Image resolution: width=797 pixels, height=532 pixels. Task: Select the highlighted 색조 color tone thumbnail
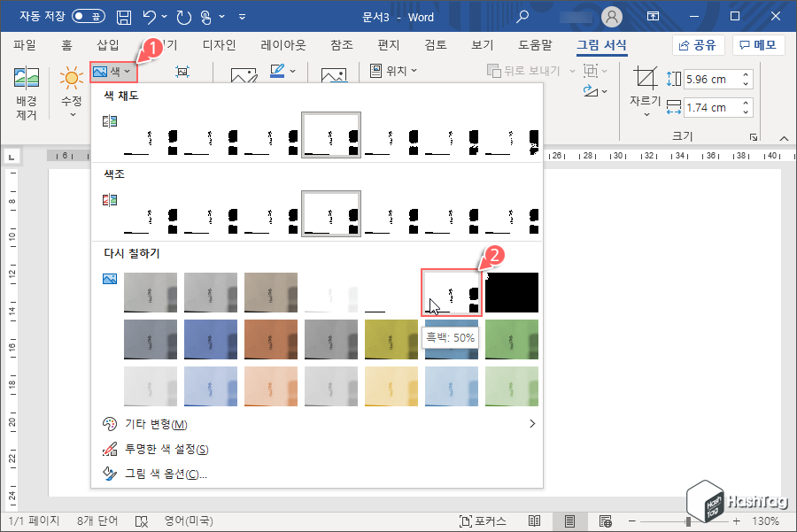331,213
